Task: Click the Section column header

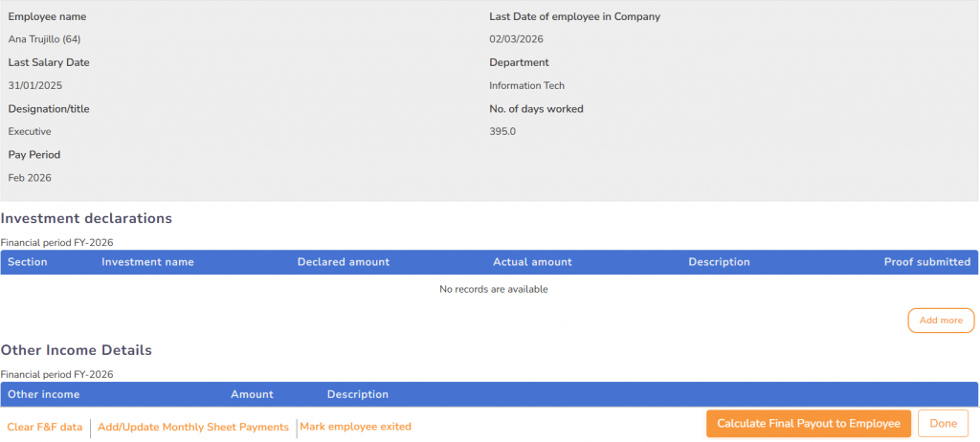Action: coord(28,262)
